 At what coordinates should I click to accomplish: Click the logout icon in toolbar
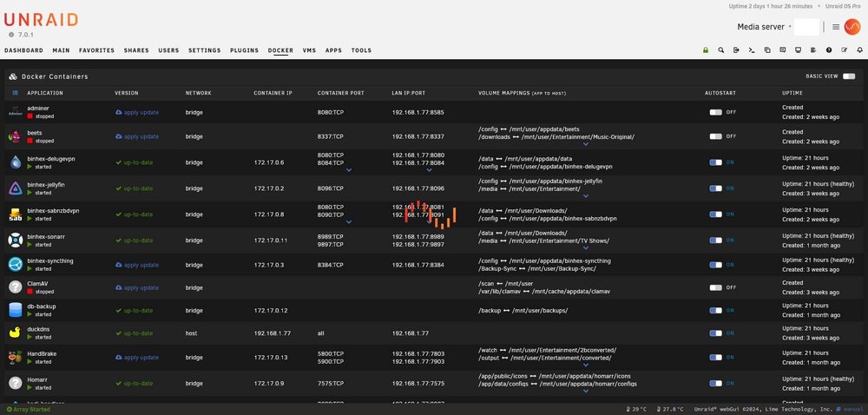pos(736,49)
